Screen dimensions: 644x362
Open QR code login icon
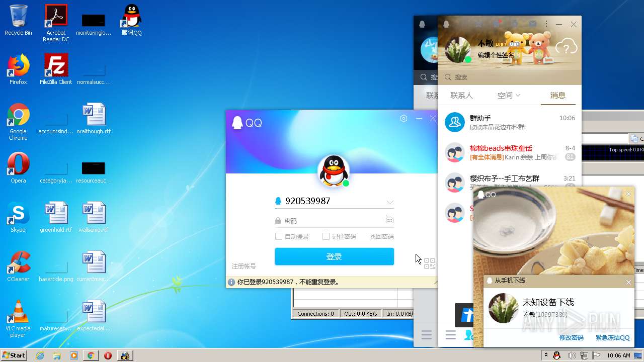pyautogui.click(x=430, y=263)
